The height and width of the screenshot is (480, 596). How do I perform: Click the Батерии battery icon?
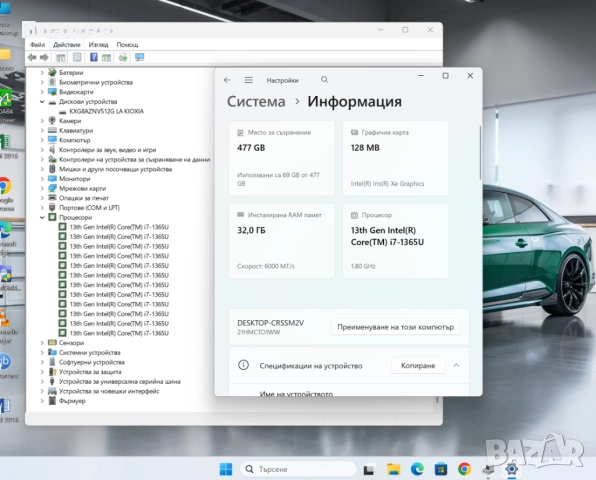click(52, 72)
